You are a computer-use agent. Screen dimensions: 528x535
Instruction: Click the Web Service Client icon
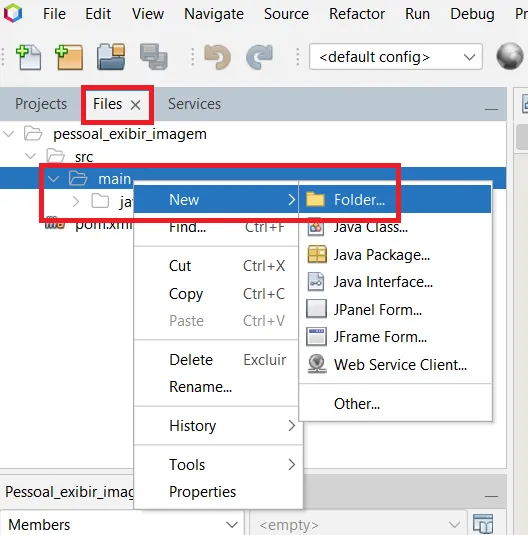tap(317, 364)
